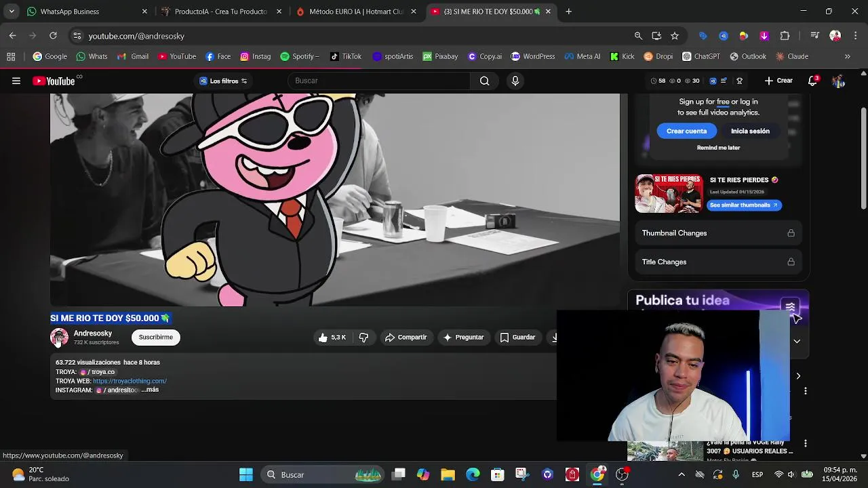This screenshot has height=488, width=868.
Task: Open Microsoft Store in taskbar
Action: 498,474
